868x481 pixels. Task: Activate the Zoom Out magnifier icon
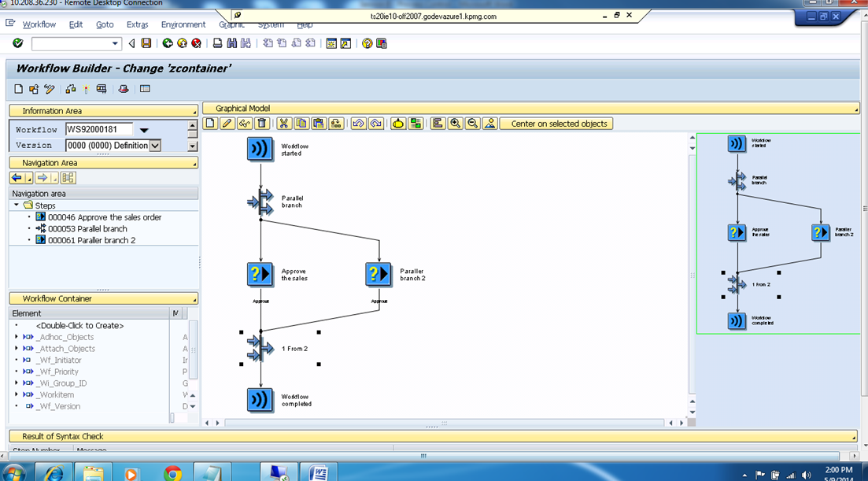coord(471,124)
